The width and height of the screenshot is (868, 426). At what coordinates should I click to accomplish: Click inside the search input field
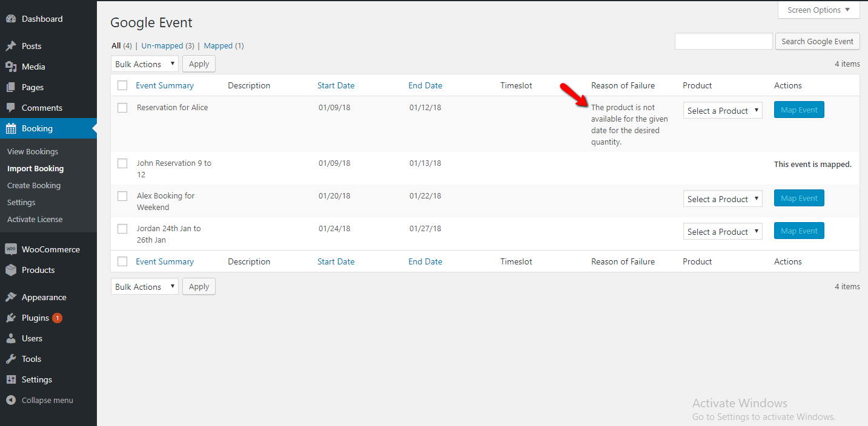click(x=723, y=41)
